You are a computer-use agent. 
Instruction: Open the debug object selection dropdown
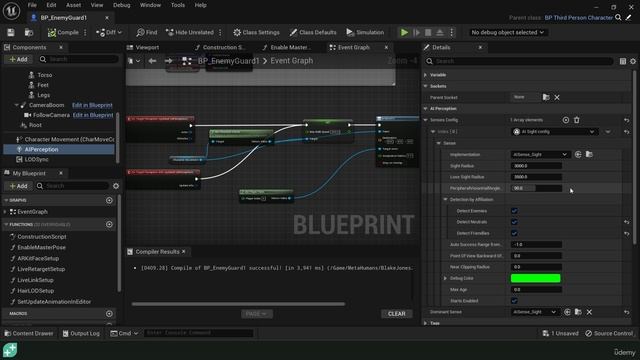(507, 32)
